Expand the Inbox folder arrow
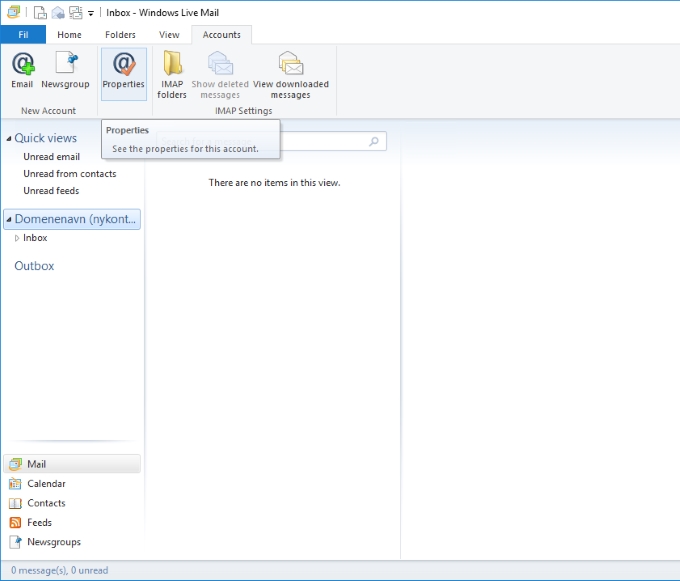The image size is (680, 581). click(17, 238)
